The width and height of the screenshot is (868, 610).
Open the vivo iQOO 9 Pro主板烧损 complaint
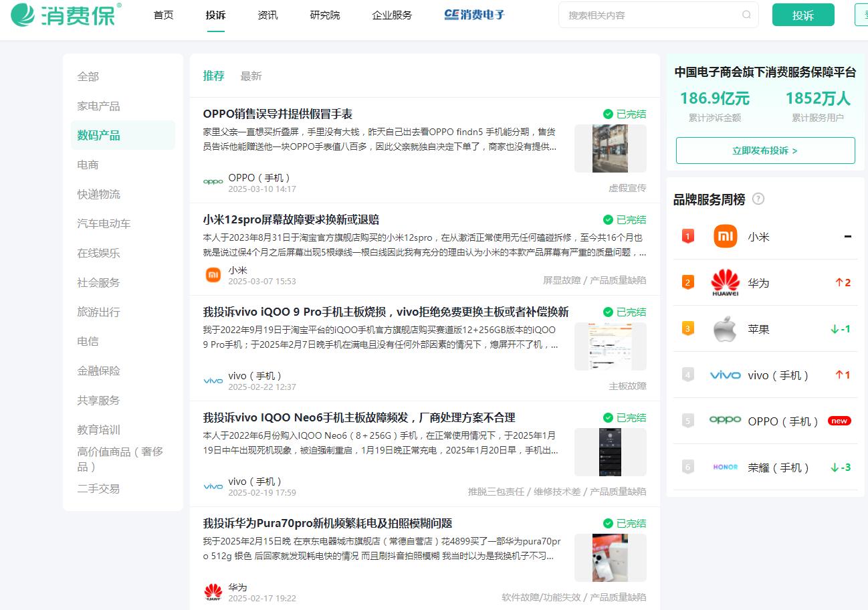click(386, 312)
